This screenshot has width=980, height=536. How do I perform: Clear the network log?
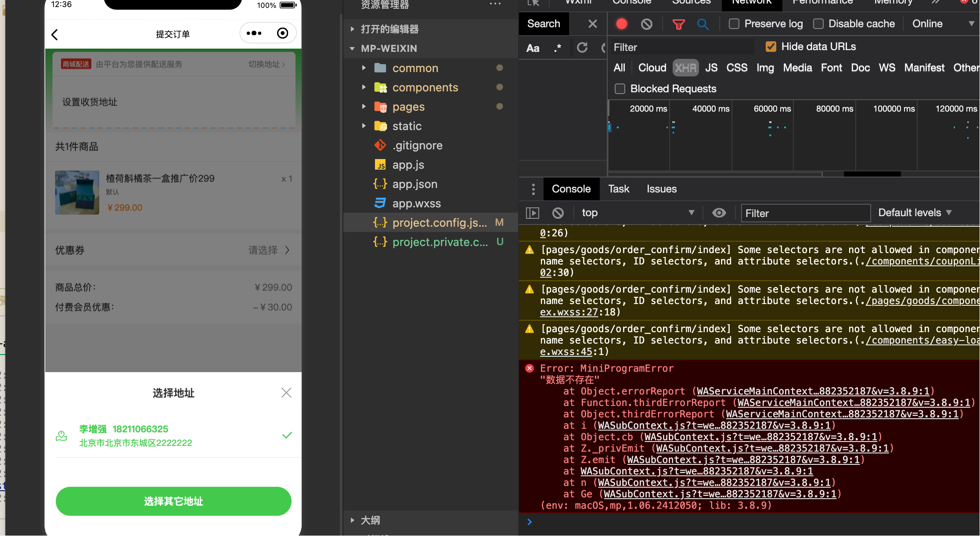click(x=646, y=24)
